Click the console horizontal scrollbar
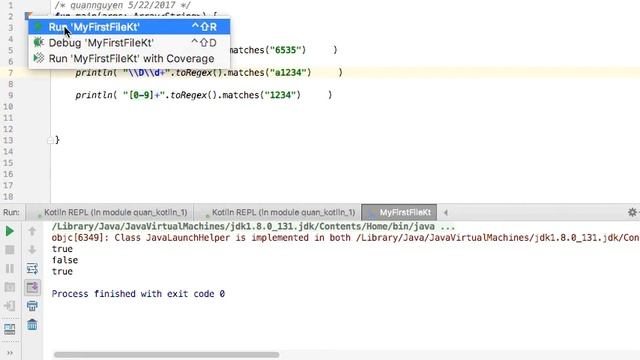 (167, 355)
